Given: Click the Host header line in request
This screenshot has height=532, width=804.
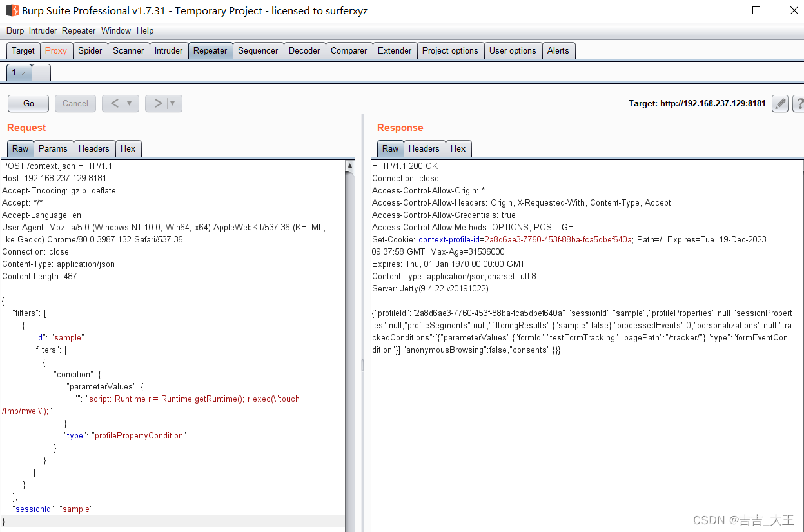Looking at the screenshot, I should point(54,178).
